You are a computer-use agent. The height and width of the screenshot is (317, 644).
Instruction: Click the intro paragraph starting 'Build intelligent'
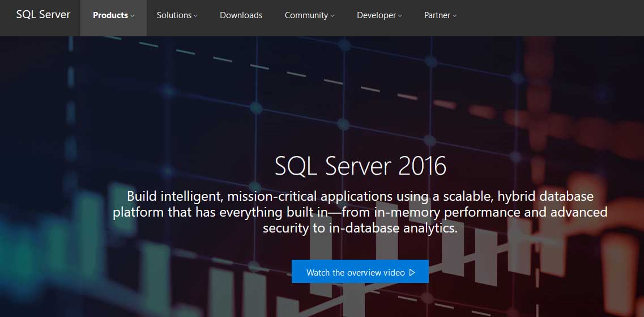[360, 197]
